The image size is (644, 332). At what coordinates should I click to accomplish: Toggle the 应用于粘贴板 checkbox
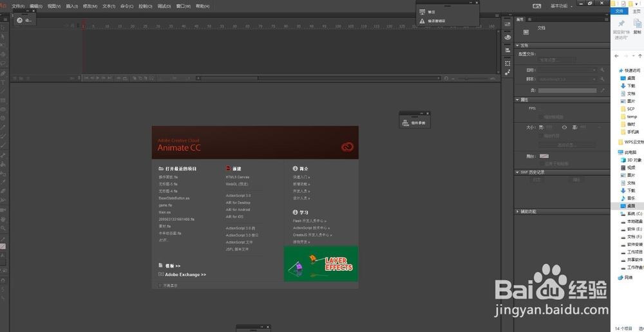pyautogui.click(x=541, y=163)
